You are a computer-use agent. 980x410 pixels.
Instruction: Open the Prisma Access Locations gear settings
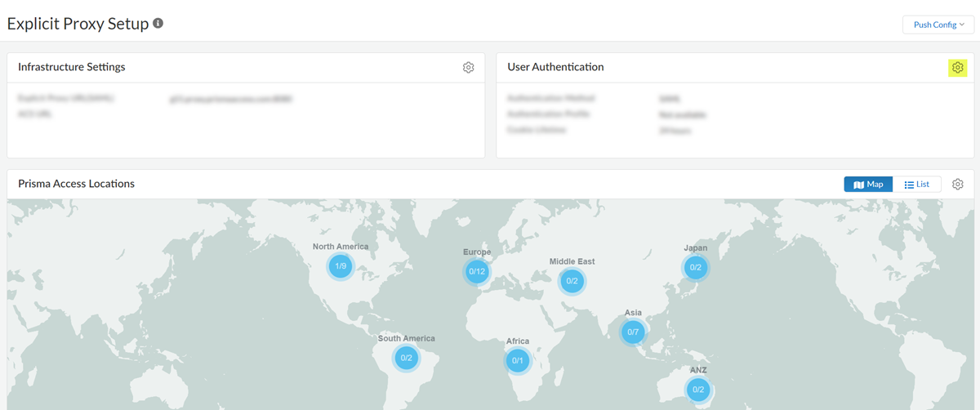coord(958,185)
